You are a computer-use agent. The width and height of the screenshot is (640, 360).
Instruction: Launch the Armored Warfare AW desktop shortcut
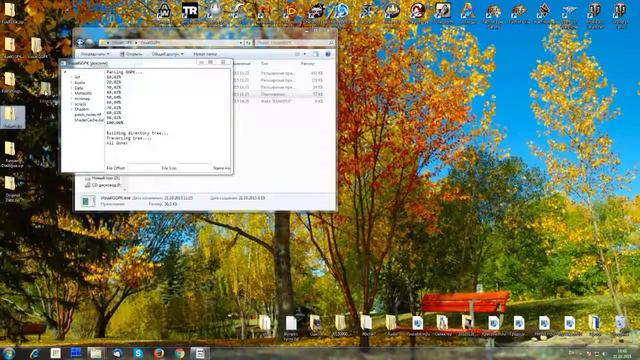(164, 11)
